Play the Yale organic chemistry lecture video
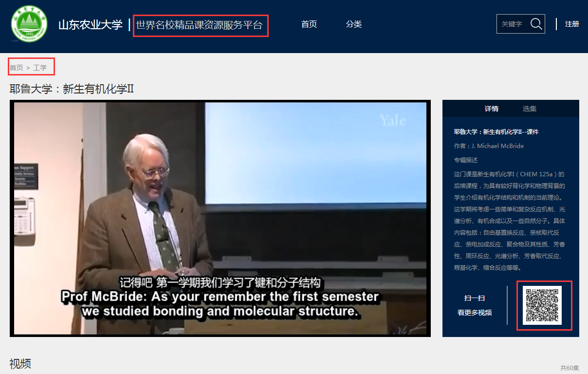Screen dimensions: 588x374 tap(220, 218)
